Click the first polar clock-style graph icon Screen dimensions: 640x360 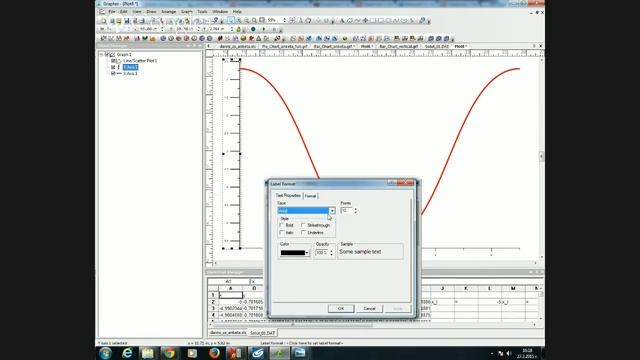pos(163,38)
